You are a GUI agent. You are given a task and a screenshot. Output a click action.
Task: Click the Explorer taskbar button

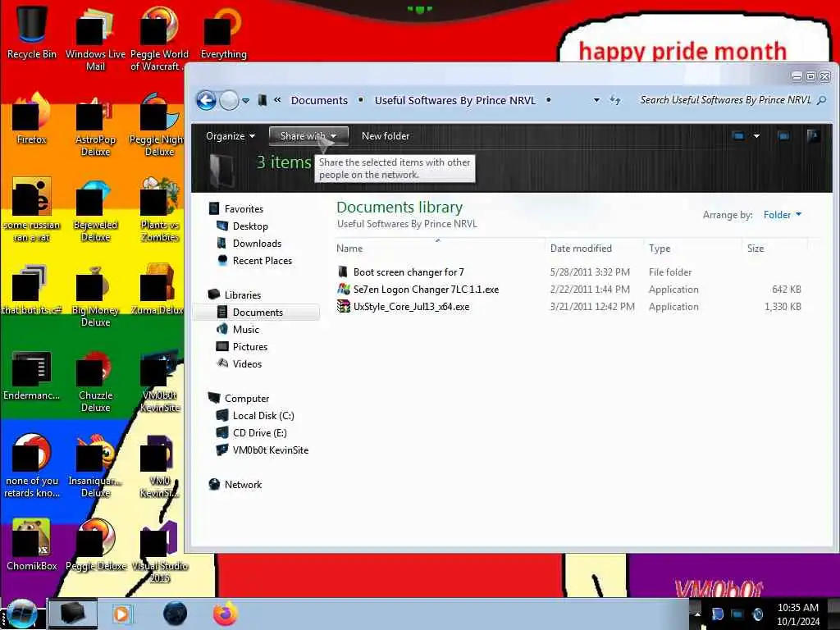point(73,614)
